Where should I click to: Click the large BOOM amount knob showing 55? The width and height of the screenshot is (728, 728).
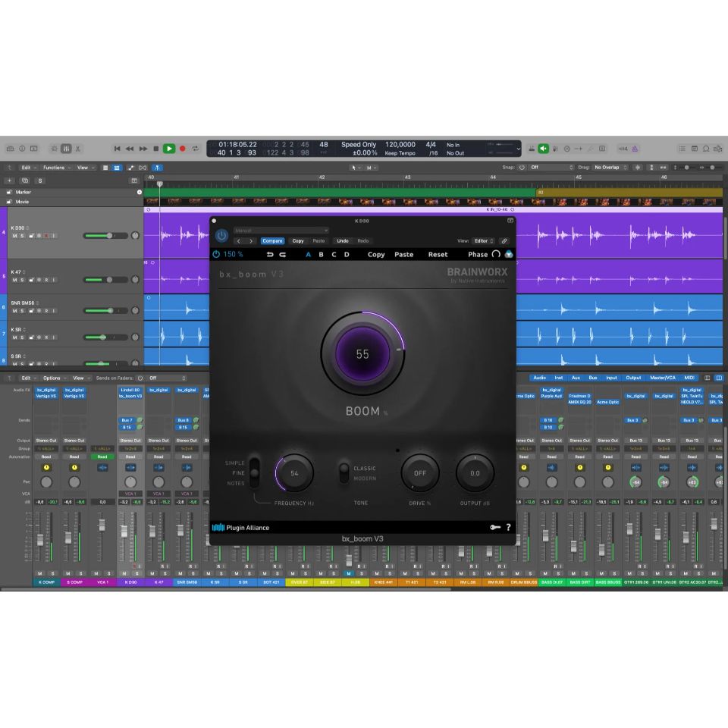[362, 354]
